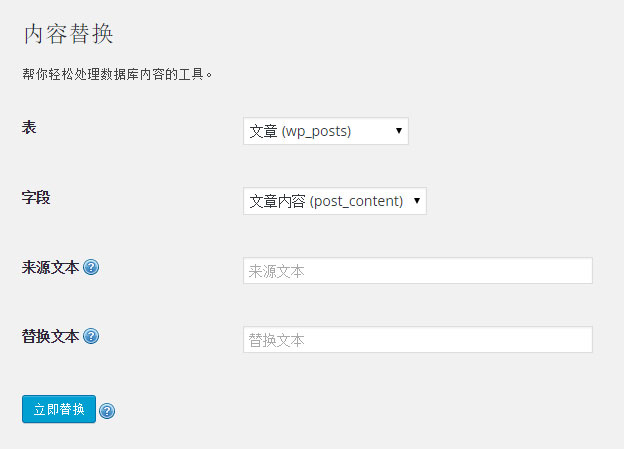
Task: Click the gray 来源文本 placeholder in the textbox
Action: tap(277, 271)
